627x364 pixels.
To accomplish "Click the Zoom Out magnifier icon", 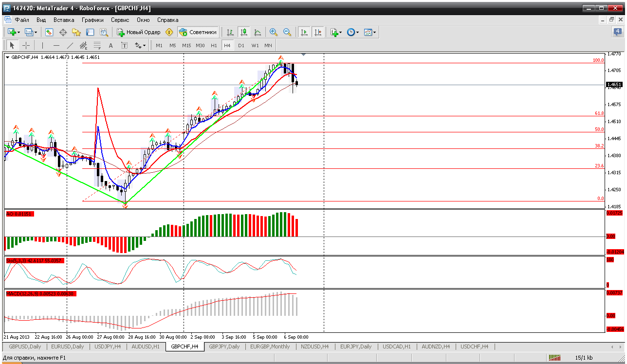I will (x=287, y=32).
